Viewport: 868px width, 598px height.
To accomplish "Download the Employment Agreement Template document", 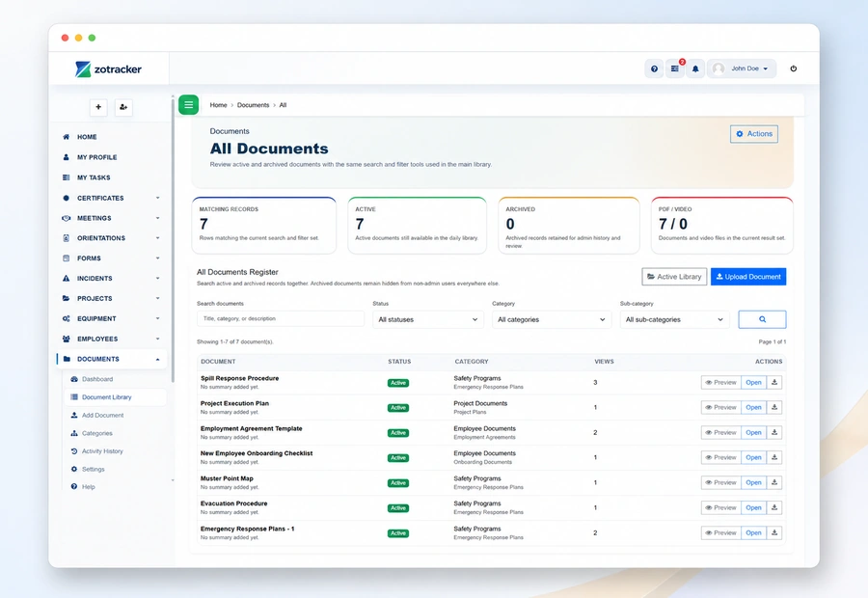I will [x=774, y=432].
